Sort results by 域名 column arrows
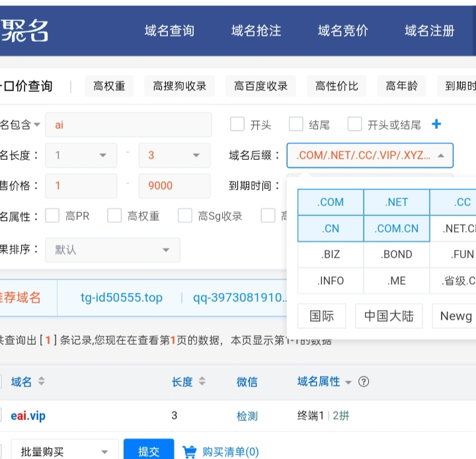This screenshot has height=459, width=476. [42, 382]
